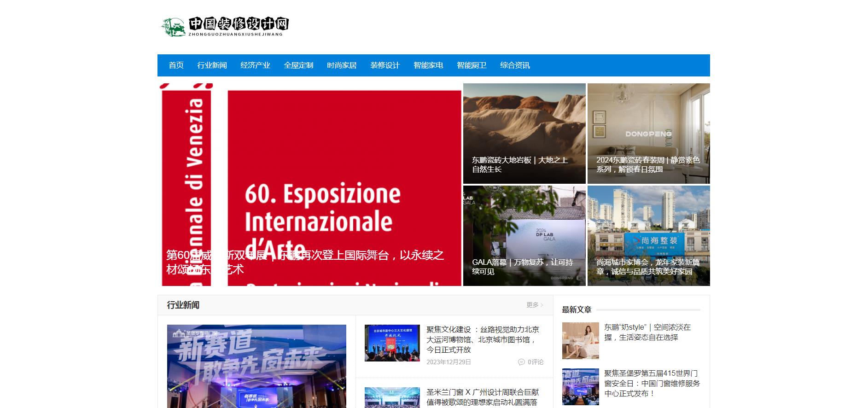This screenshot has height=408, width=868.
Task: Open thumbnail of 圣米兰门窗 article
Action: point(392,397)
